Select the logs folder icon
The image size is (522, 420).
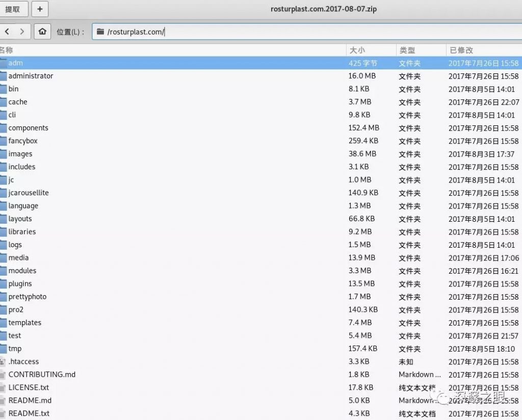point(4,245)
